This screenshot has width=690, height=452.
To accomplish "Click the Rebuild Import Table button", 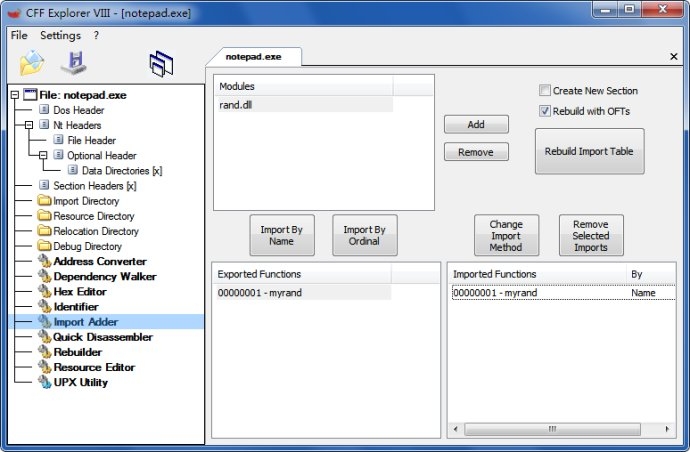I will tap(589, 151).
